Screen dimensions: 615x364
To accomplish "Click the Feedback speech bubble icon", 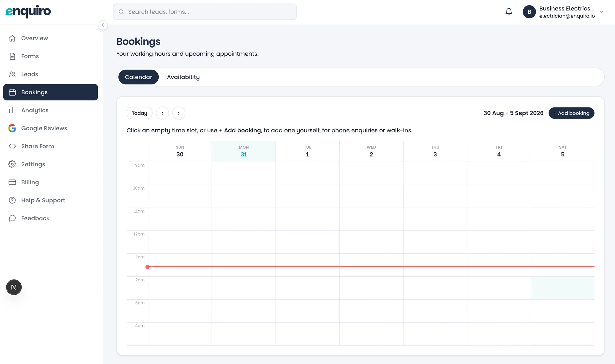I will click(12, 218).
